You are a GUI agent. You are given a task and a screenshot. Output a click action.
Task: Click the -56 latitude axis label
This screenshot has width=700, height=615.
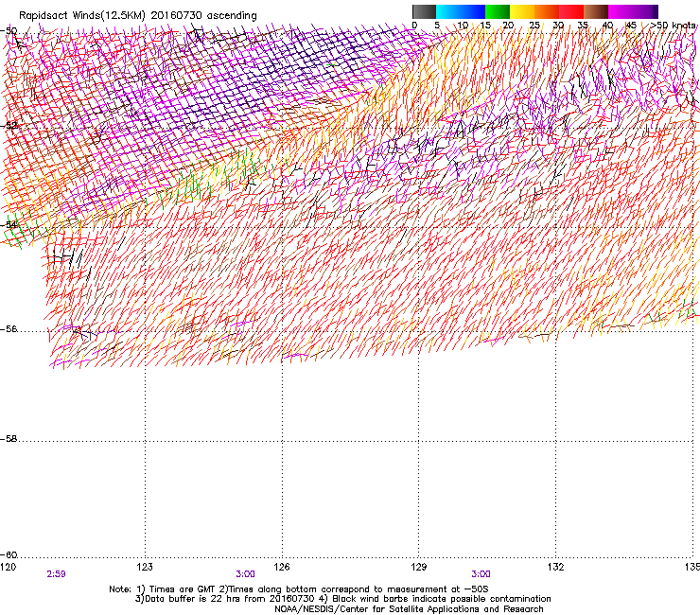(9, 328)
